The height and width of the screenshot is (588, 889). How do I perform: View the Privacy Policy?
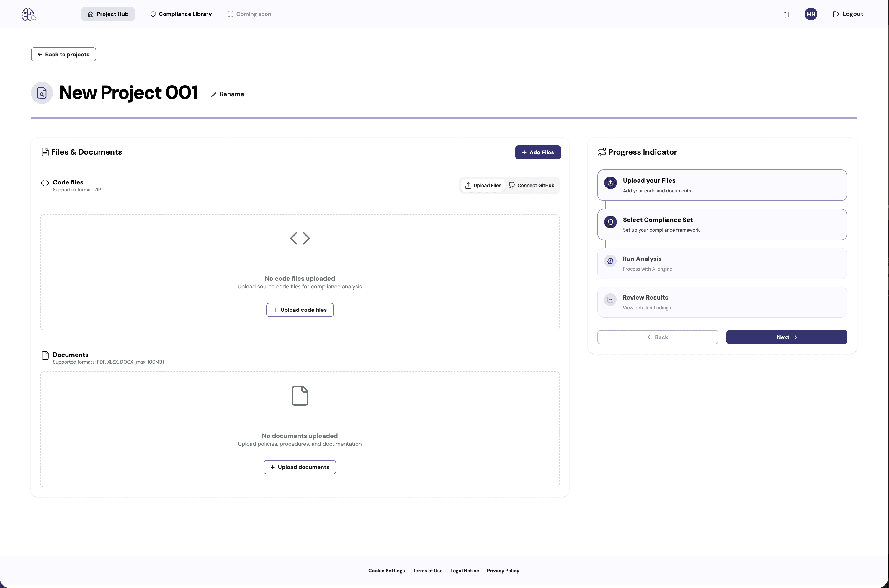(x=503, y=570)
